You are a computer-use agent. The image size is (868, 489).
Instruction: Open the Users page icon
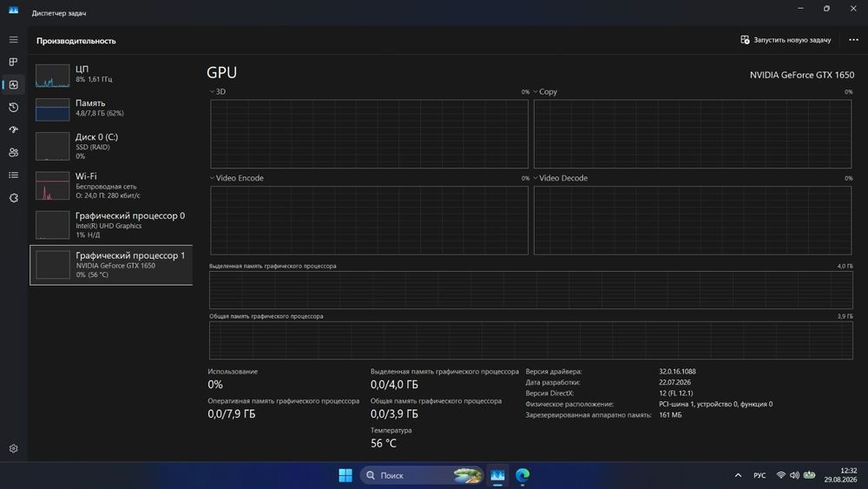[13, 152]
